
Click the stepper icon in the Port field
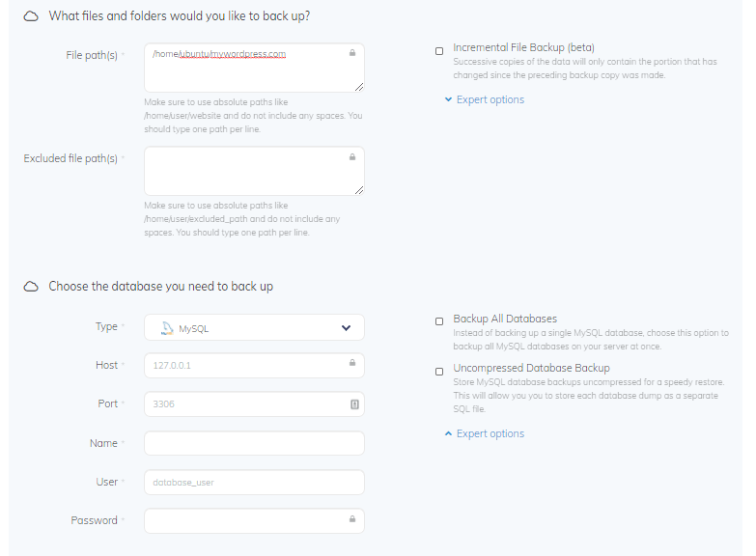pos(353,404)
